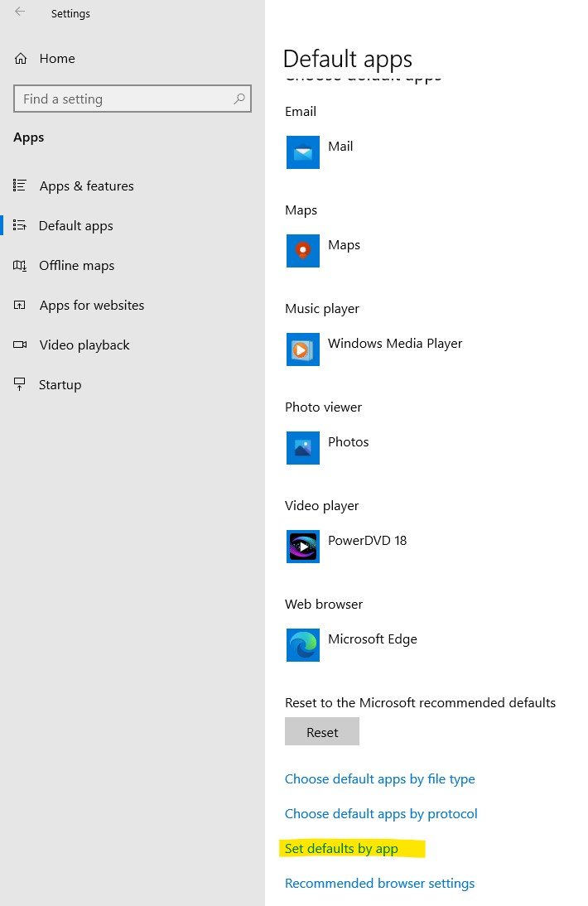The image size is (588, 906).
Task: Click the Video playback camera icon
Action: coord(20,345)
